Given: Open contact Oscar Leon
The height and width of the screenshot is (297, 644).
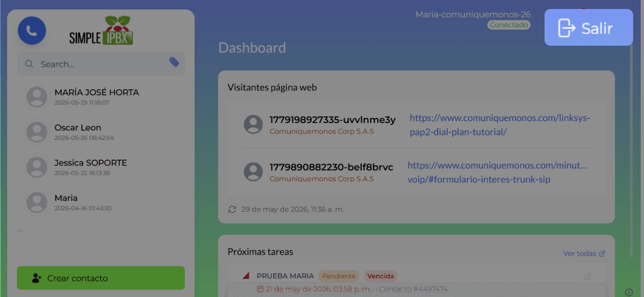Looking at the screenshot, I should (x=101, y=132).
